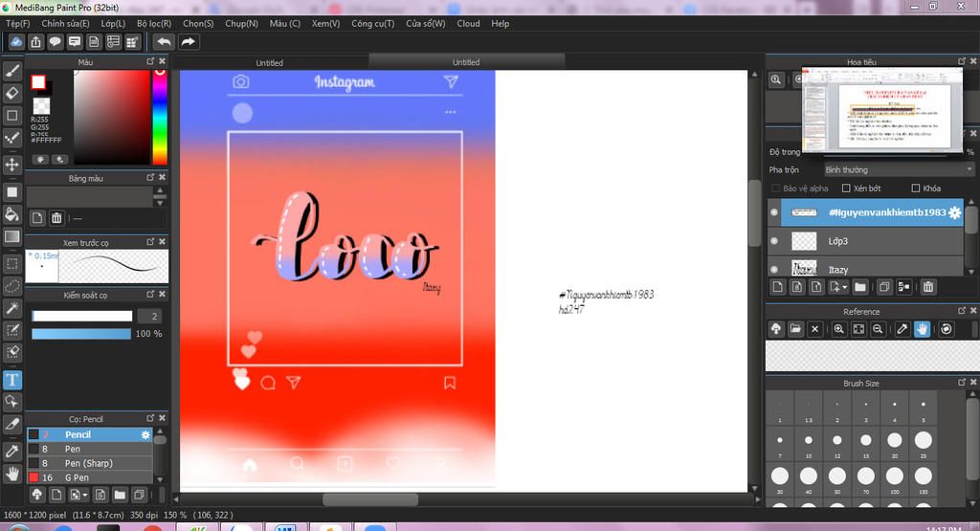Open the Tệp(F) menu
The height and width of the screenshot is (531, 980).
[x=18, y=23]
